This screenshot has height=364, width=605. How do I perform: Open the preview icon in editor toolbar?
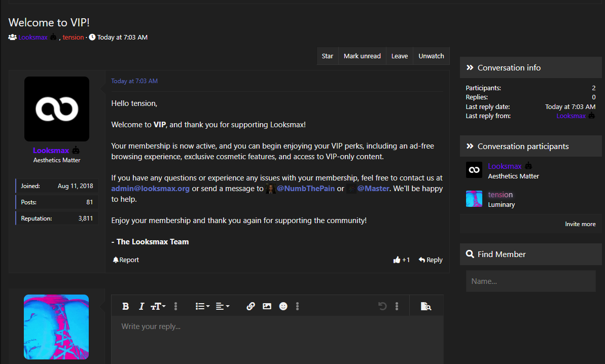click(426, 306)
